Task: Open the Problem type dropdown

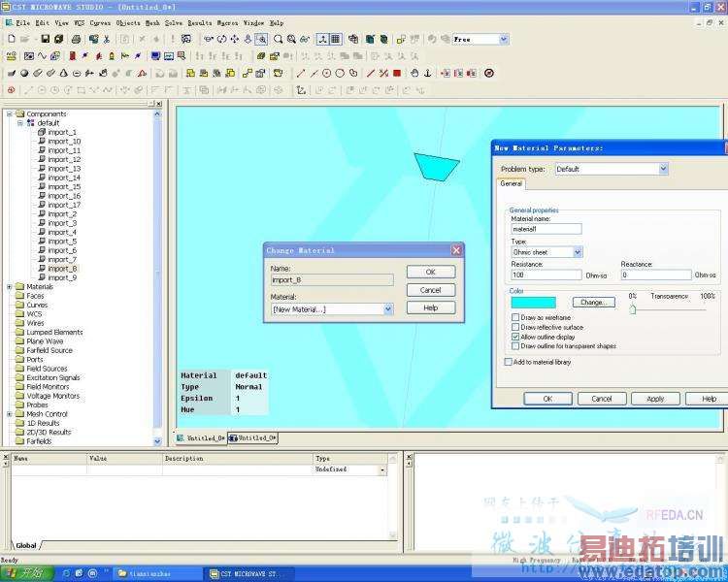Action: [664, 169]
